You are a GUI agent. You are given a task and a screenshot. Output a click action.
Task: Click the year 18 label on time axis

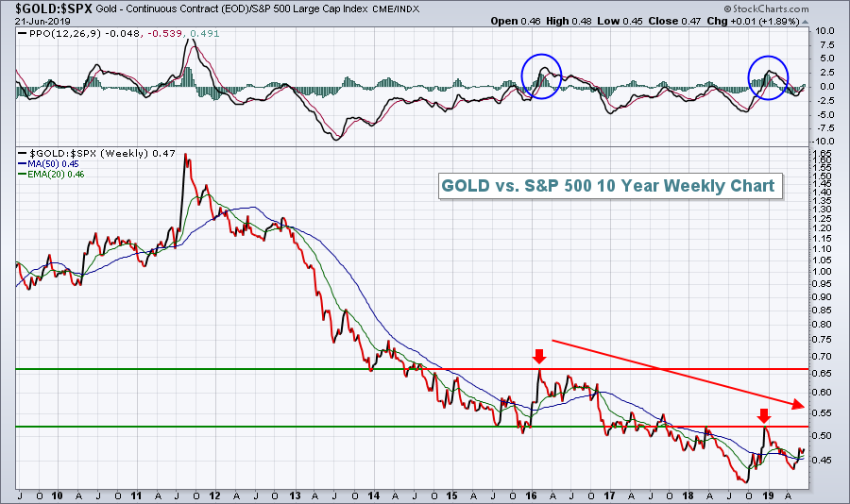coord(688,496)
